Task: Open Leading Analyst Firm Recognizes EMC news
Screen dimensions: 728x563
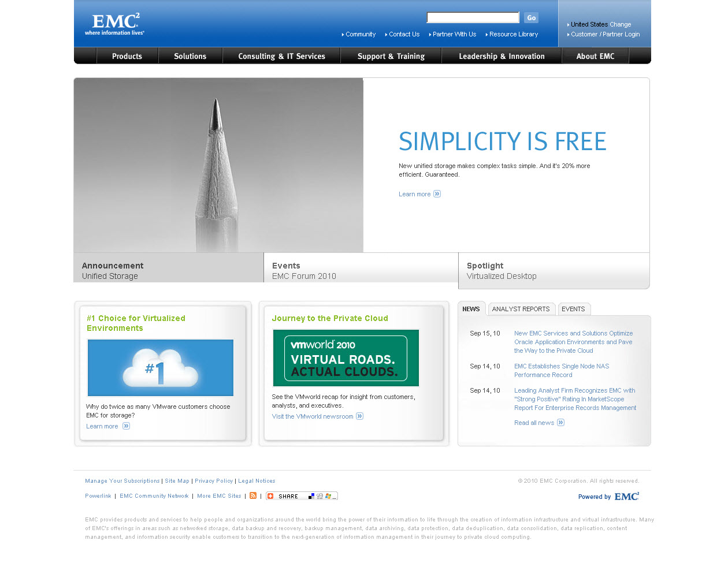Action: 575,399
